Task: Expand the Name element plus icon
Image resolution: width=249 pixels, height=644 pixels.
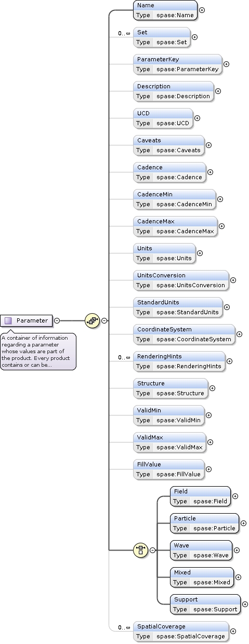Action: click(202, 10)
